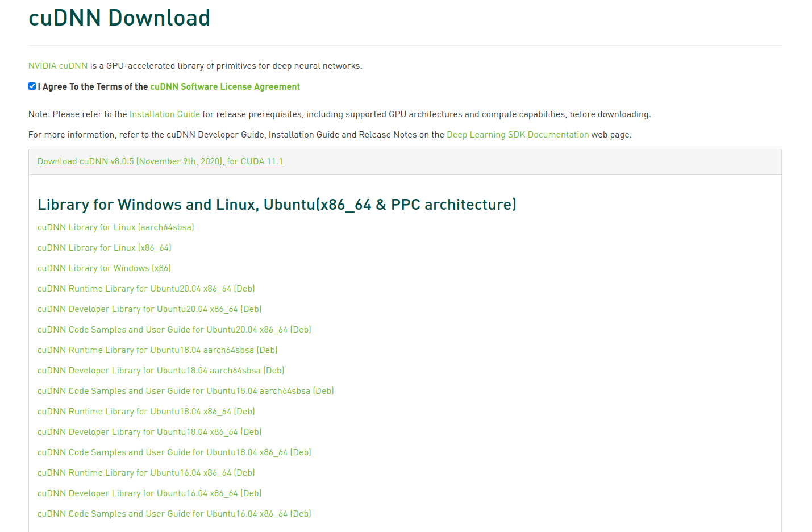Open the Deep Learning SDK Documentation page
The image size is (812, 532).
(x=517, y=134)
